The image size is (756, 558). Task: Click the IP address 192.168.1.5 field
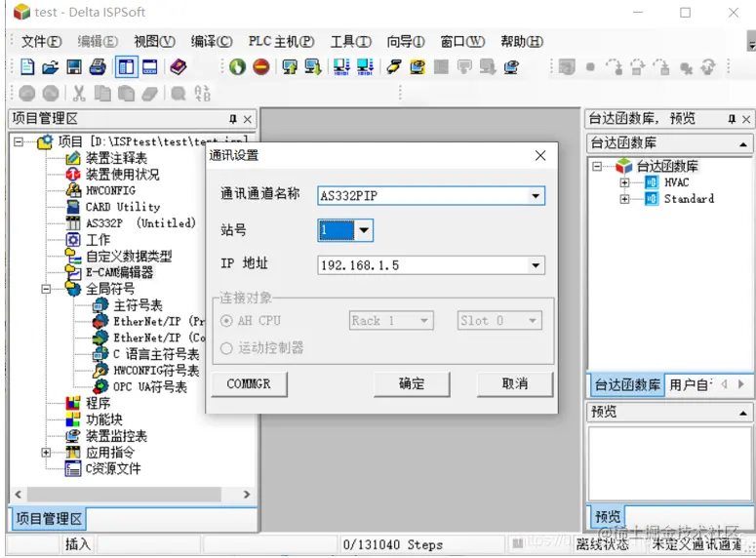(431, 265)
